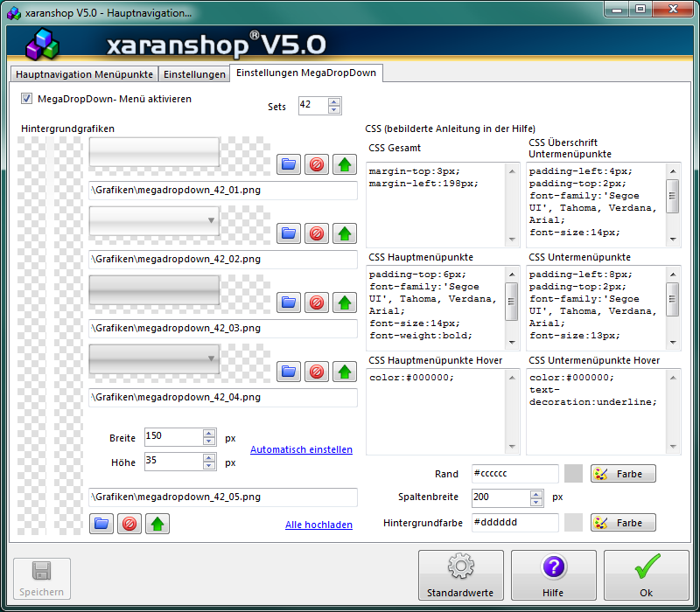Click the megadropdown_42_01.png path field
Screen dimensions: 700x612
click(x=223, y=191)
